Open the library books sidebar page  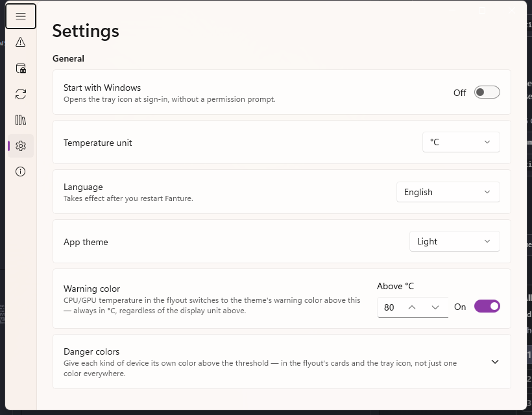tap(21, 120)
